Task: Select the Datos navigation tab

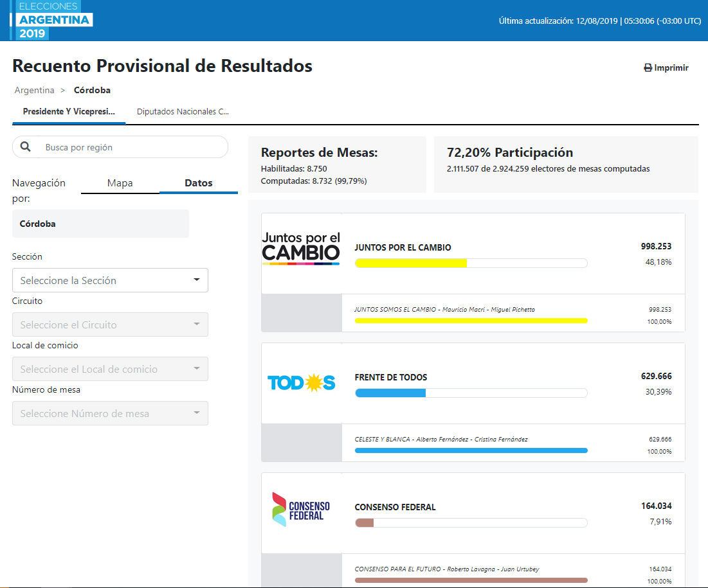Action: [199, 183]
